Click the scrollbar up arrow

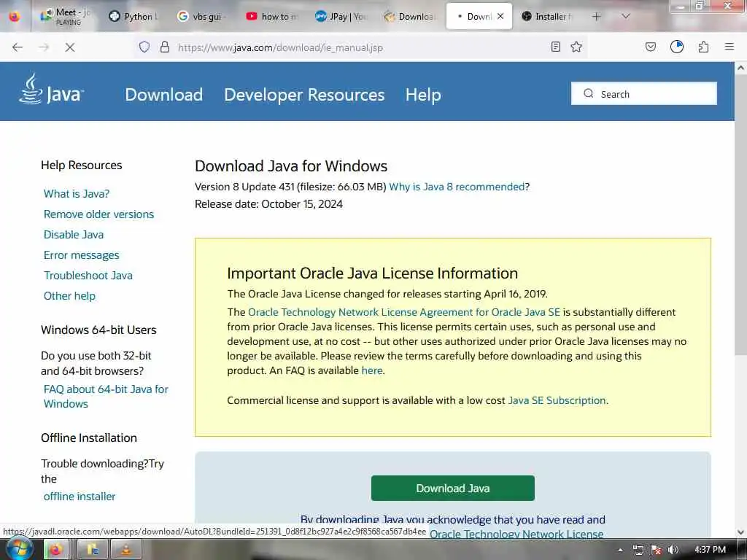[x=740, y=68]
